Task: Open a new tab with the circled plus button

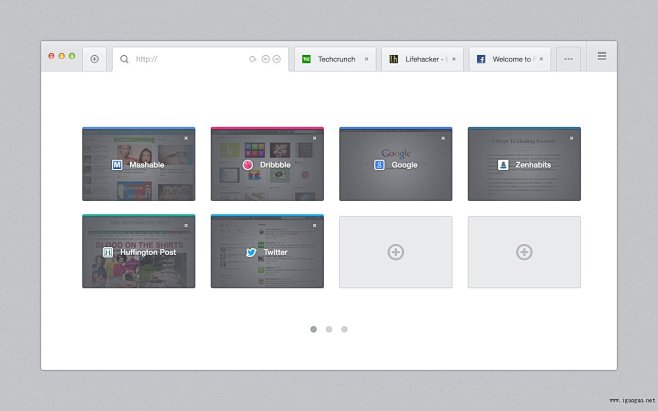Action: 94,59
